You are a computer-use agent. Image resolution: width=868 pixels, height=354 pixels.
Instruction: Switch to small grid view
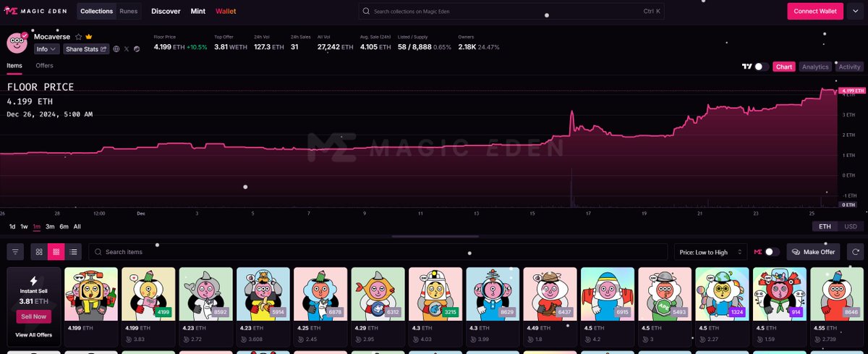56,252
